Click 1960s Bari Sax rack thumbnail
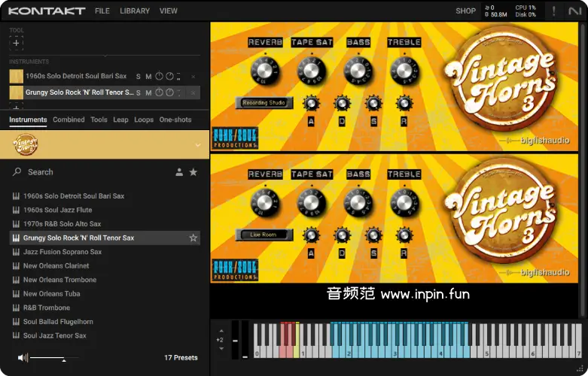Image resolution: width=588 pixels, height=376 pixels. (16, 77)
